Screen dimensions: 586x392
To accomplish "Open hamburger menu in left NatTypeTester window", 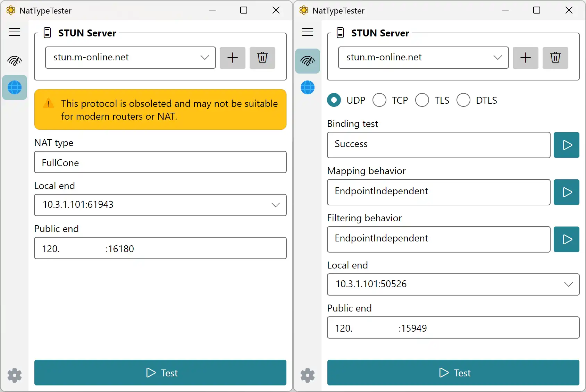I will [15, 32].
